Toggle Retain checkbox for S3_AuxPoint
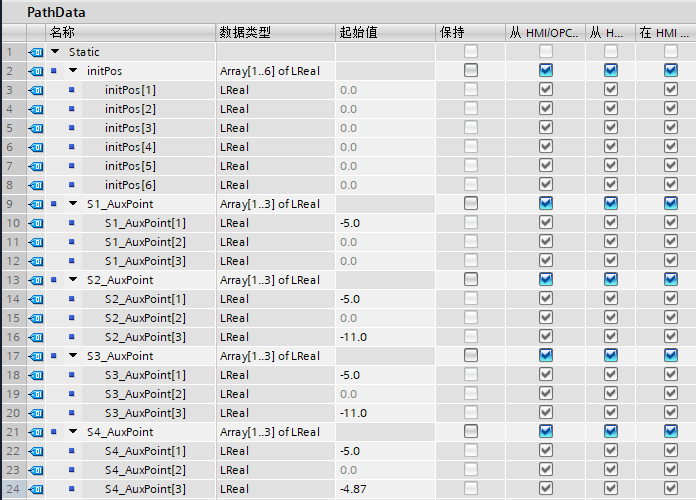Screen dimensions: 696x500 [470, 356]
